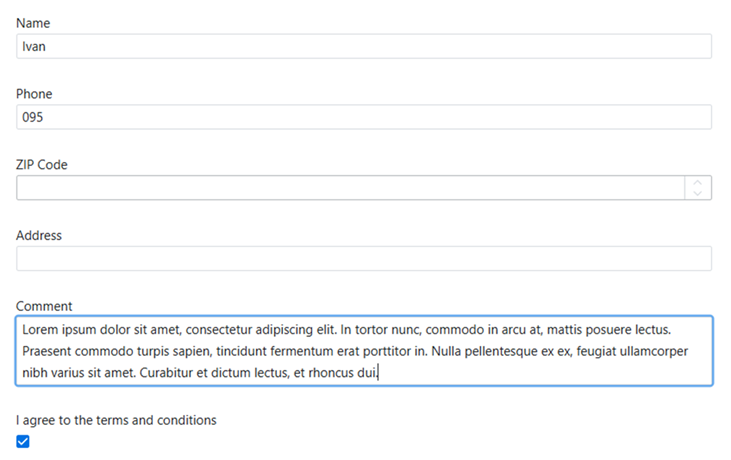Place cursor at '095' in Phone field
This screenshot has width=731, height=460.
(33, 117)
